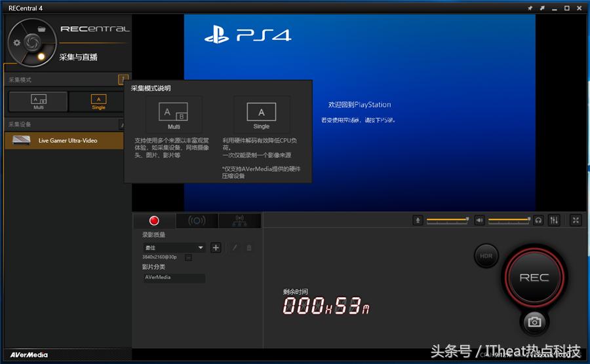
Task: Select Single capture mode
Action: click(98, 101)
